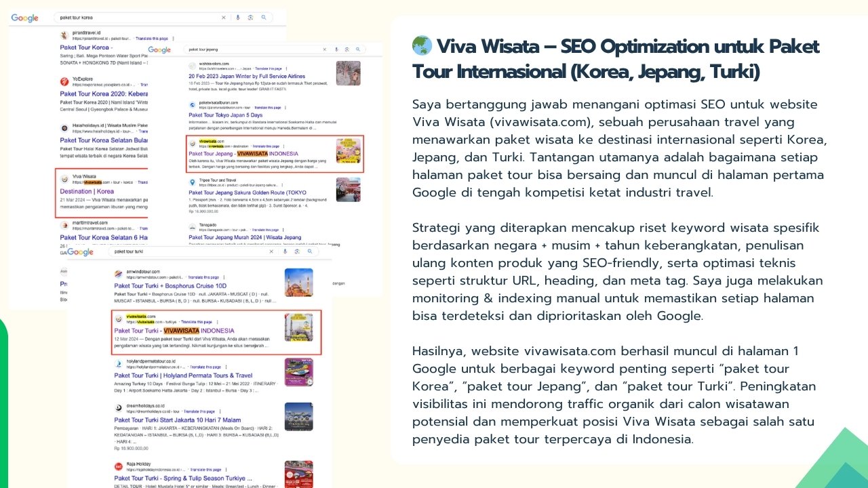868x488 pixels.
Task: Click the search magnifier in the Korea search bar
Action: pyautogui.click(x=264, y=17)
